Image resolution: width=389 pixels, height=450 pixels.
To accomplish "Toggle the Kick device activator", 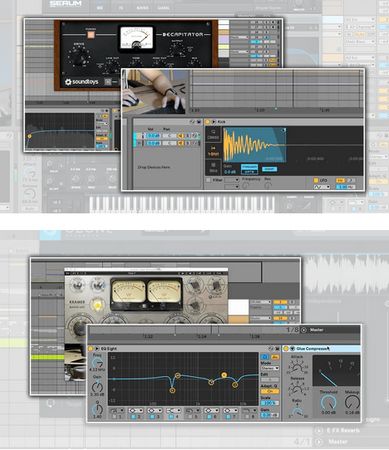I will 207,122.
